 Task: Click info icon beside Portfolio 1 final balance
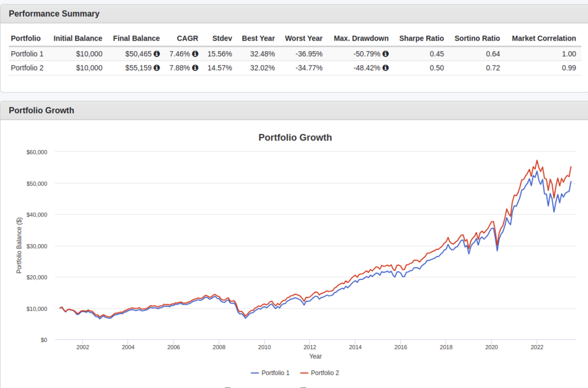[x=157, y=53]
